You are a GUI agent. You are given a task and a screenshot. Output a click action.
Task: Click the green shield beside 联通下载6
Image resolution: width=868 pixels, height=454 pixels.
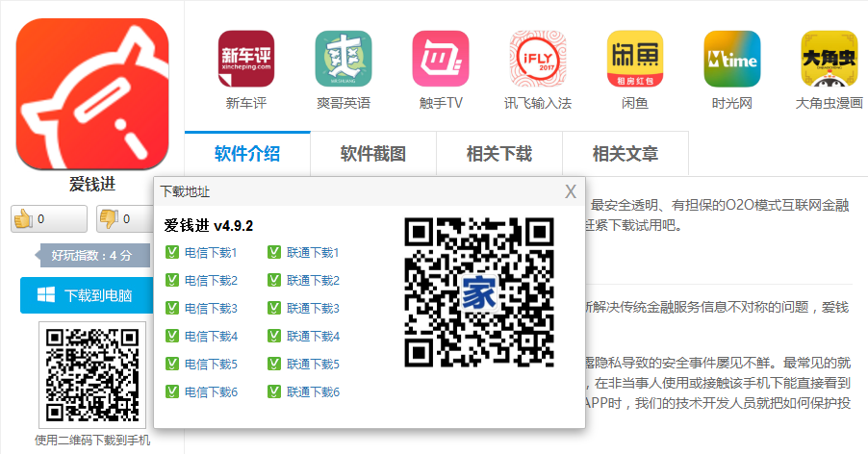pyautogui.click(x=274, y=391)
